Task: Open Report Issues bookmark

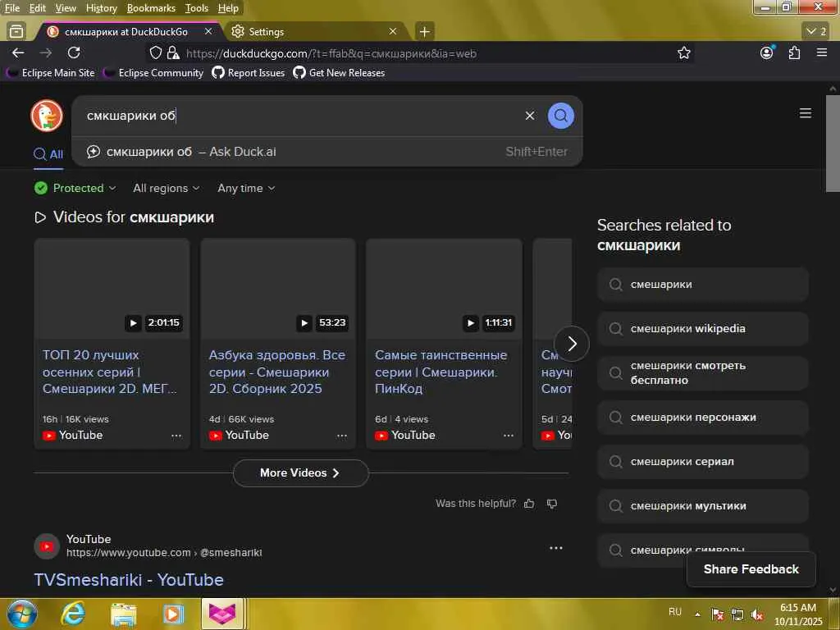Action: click(x=248, y=73)
